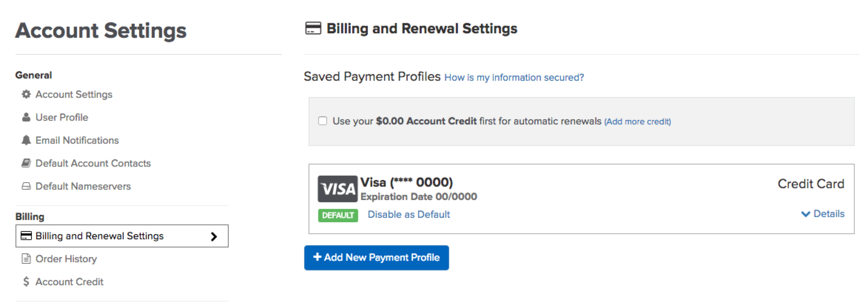
Task: Click the bell icon for Email Notifications
Action: [x=26, y=140]
